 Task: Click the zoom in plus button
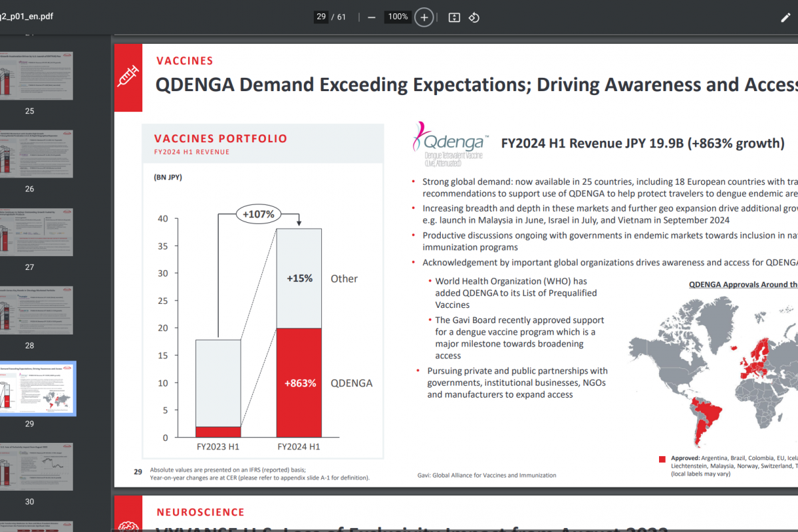click(424, 17)
